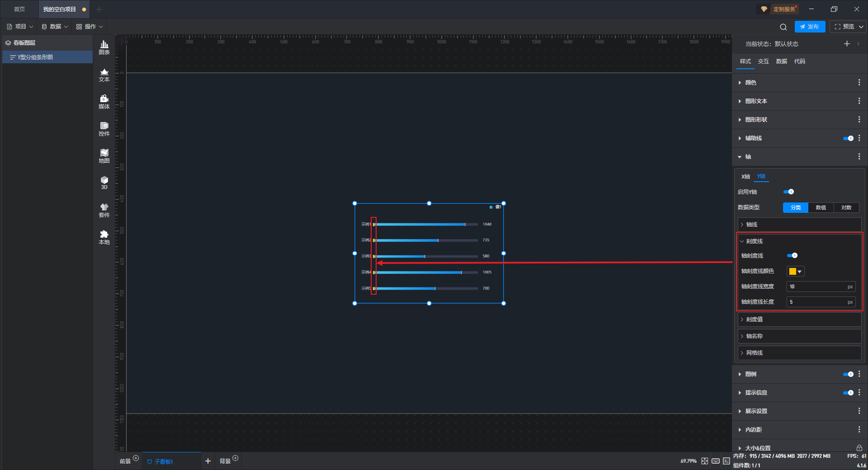Screen dimensions: 868x470
Task: Select 对数 data type option
Action: click(x=846, y=207)
